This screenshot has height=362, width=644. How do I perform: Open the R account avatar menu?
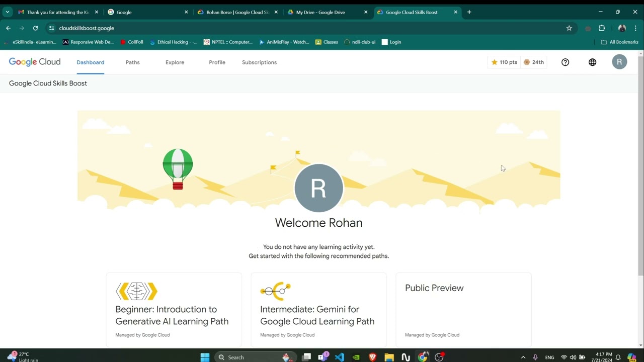(619, 62)
